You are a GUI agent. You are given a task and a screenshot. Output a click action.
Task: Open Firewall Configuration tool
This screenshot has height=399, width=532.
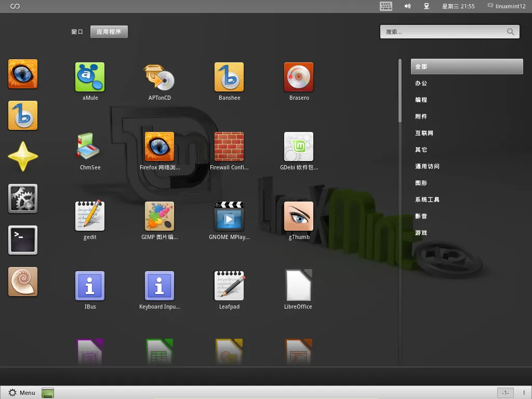click(x=229, y=147)
